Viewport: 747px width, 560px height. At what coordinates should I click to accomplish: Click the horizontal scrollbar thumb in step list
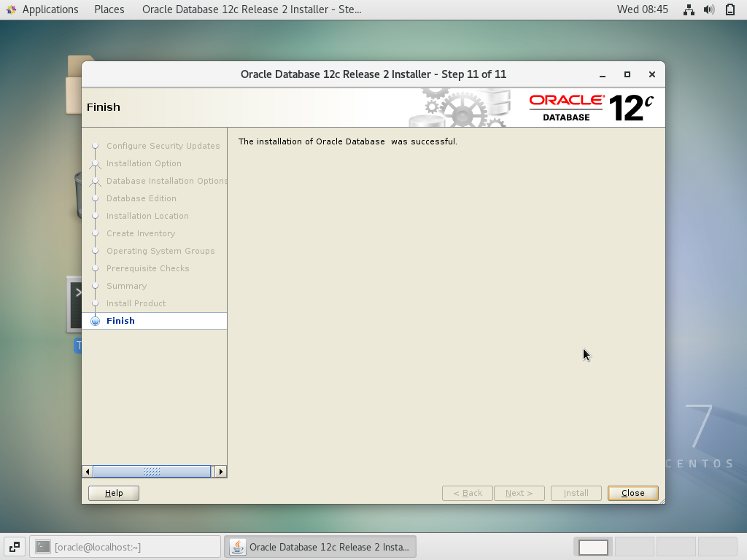(152, 472)
